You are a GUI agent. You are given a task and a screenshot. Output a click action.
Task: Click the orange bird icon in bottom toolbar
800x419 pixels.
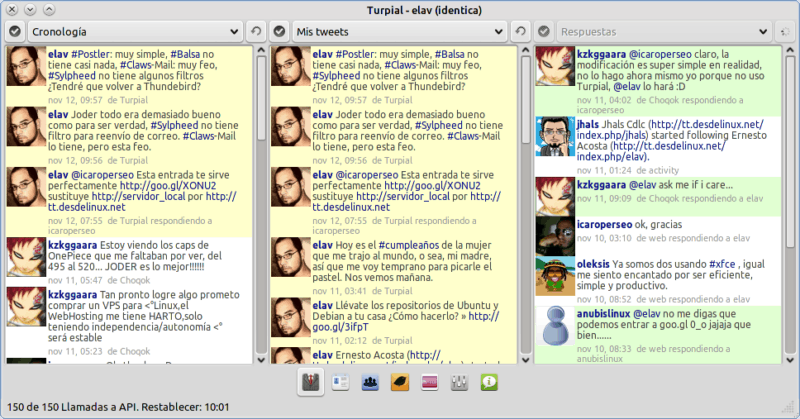pos(401,382)
